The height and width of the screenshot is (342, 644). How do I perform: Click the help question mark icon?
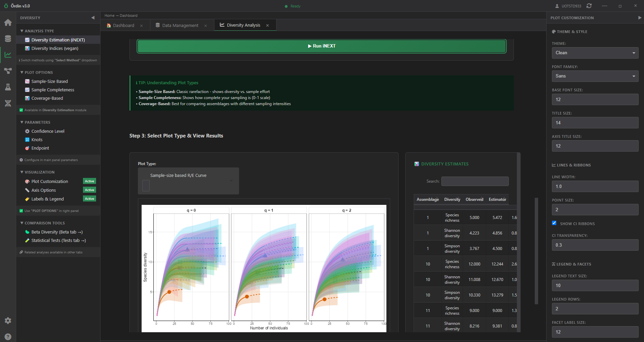point(8,337)
